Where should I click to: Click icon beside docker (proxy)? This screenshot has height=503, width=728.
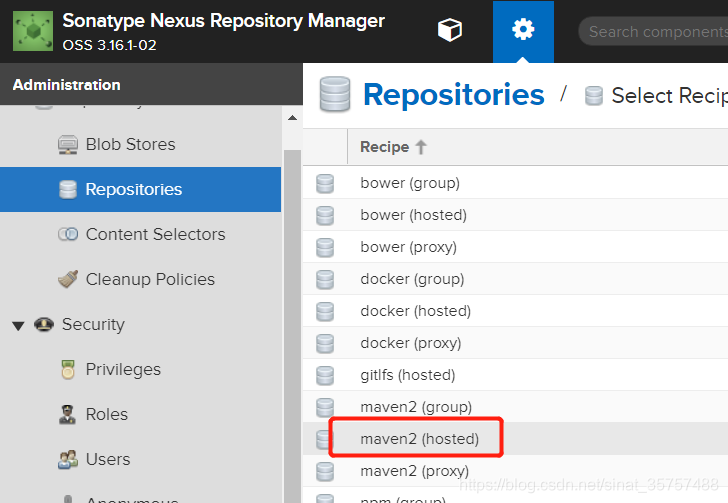[x=325, y=344]
